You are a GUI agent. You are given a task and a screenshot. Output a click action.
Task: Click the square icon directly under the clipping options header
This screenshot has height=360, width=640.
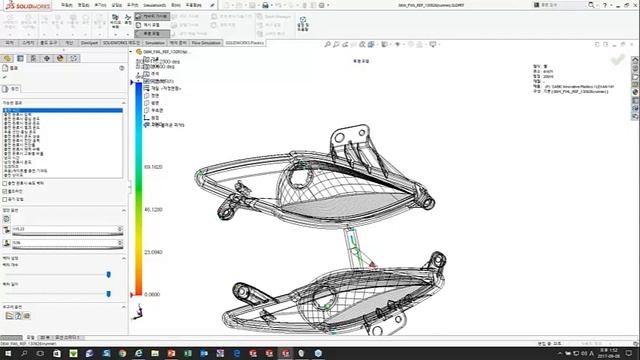[x=6, y=219]
